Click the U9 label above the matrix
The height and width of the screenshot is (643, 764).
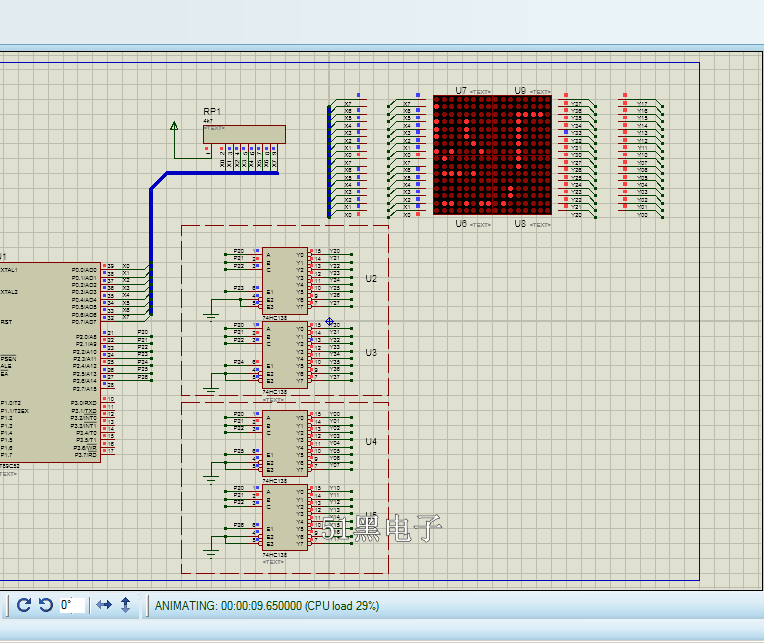pos(520,91)
